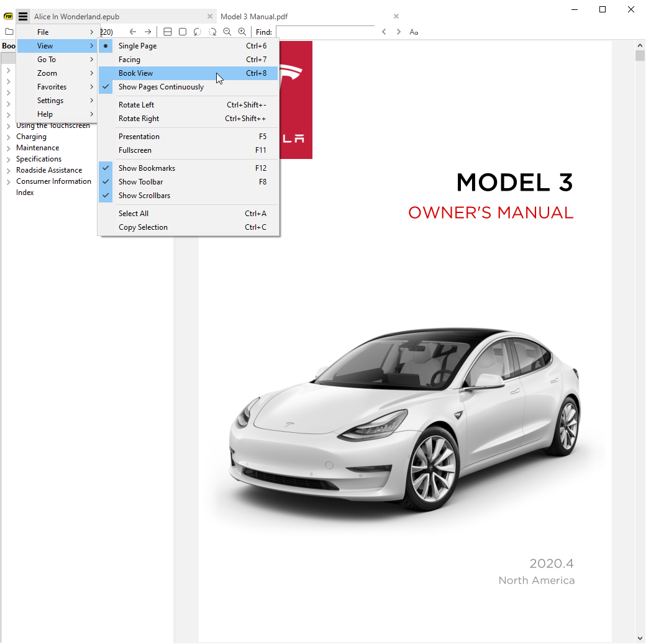Screen dimensions: 646x644
Task: Click the fit width toolbar icon
Action: pyautogui.click(x=168, y=32)
